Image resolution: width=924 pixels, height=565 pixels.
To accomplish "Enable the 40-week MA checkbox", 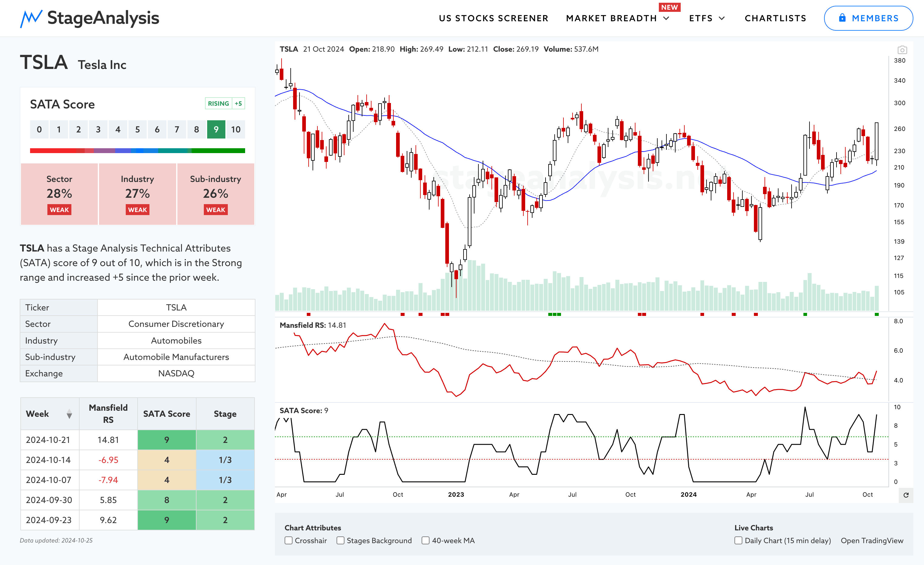I will (x=425, y=540).
